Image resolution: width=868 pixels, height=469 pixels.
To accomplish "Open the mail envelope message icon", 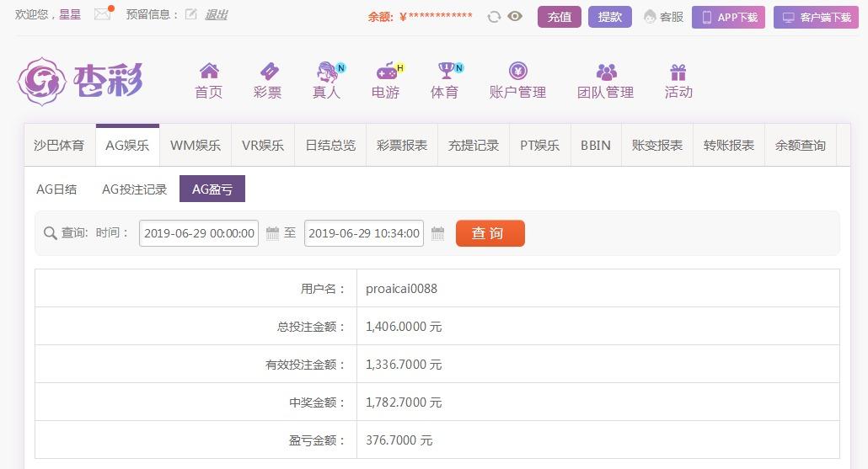I will [103, 13].
